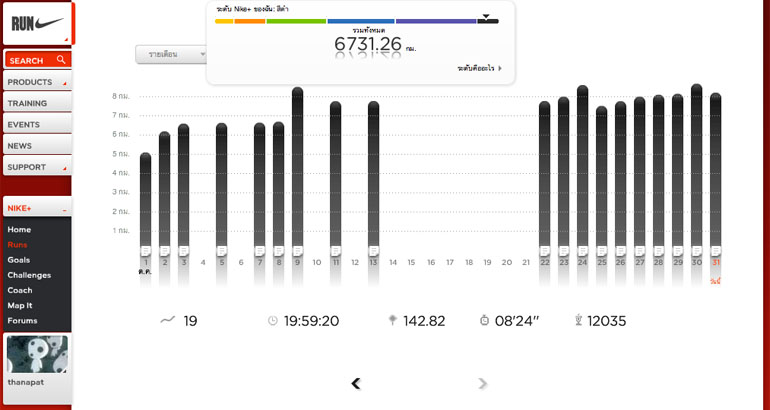This screenshot has height=410, width=770.
Task: Select Goals in the Nike+ sidebar
Action: click(19, 260)
